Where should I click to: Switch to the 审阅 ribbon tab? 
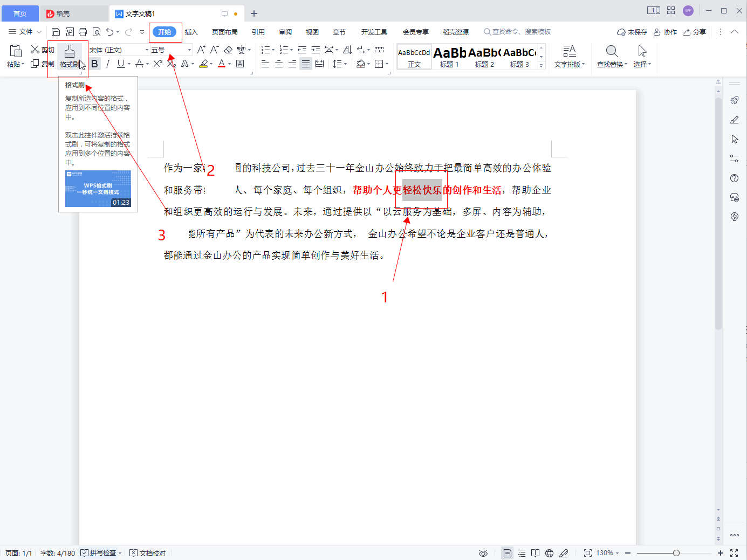tap(285, 32)
